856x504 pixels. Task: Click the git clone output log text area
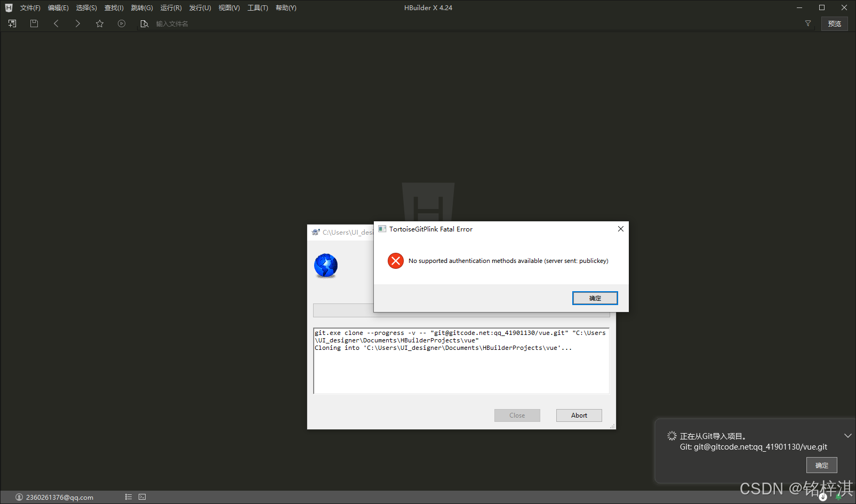click(x=461, y=361)
